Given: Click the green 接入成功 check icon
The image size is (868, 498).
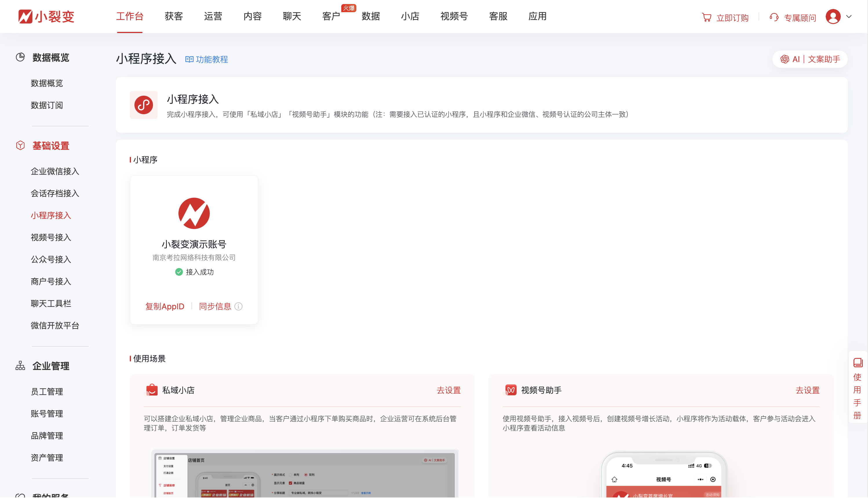Looking at the screenshot, I should 179,272.
